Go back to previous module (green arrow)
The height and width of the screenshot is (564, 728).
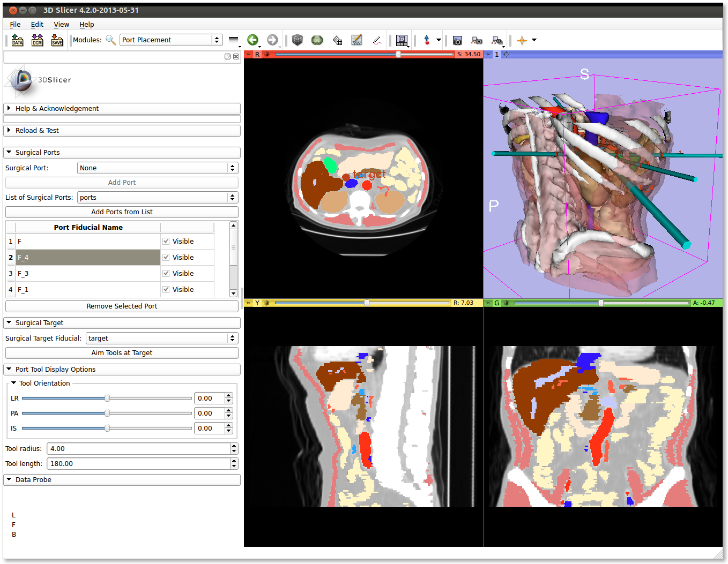pos(252,40)
